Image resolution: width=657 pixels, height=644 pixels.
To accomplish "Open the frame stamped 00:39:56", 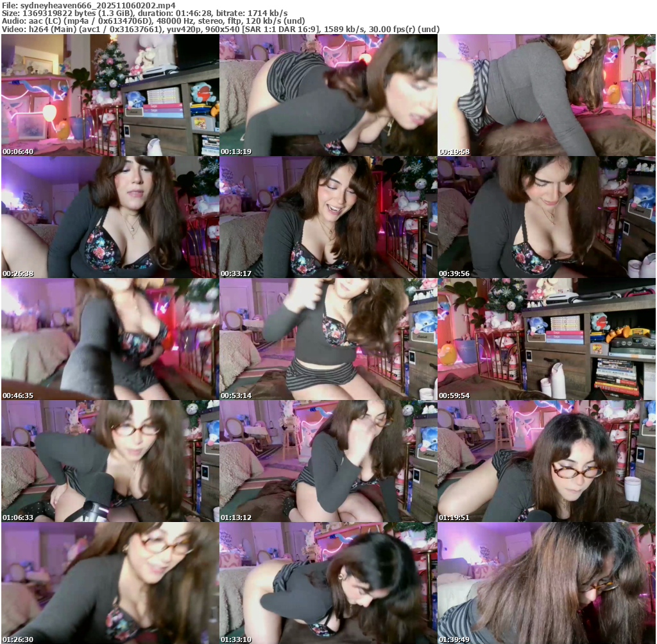I will coord(547,217).
